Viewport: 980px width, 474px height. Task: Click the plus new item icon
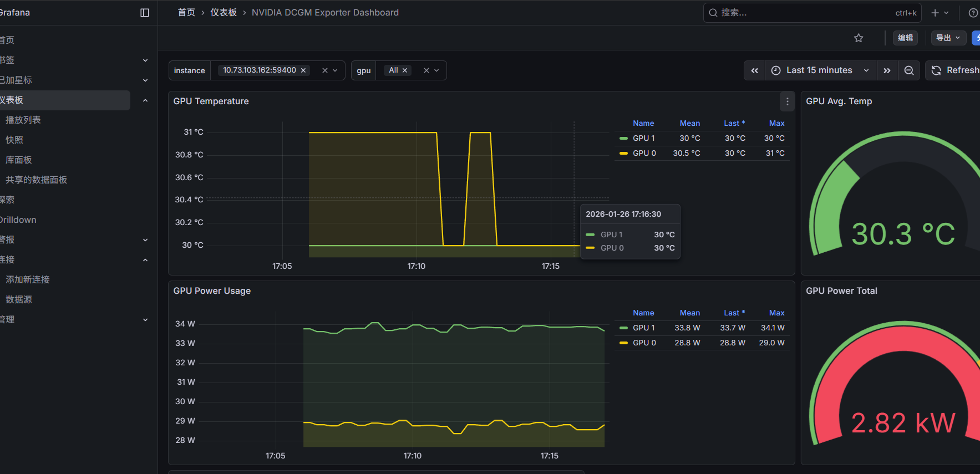(935, 13)
